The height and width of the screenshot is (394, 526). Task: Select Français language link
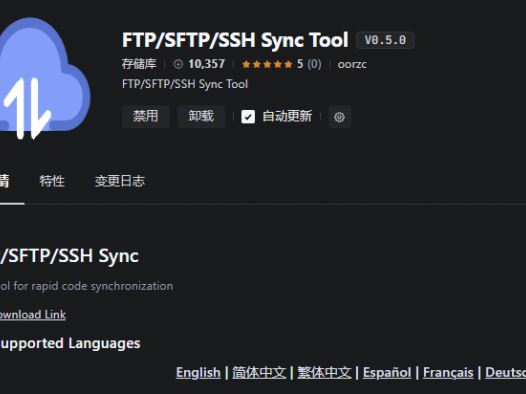pyautogui.click(x=448, y=373)
